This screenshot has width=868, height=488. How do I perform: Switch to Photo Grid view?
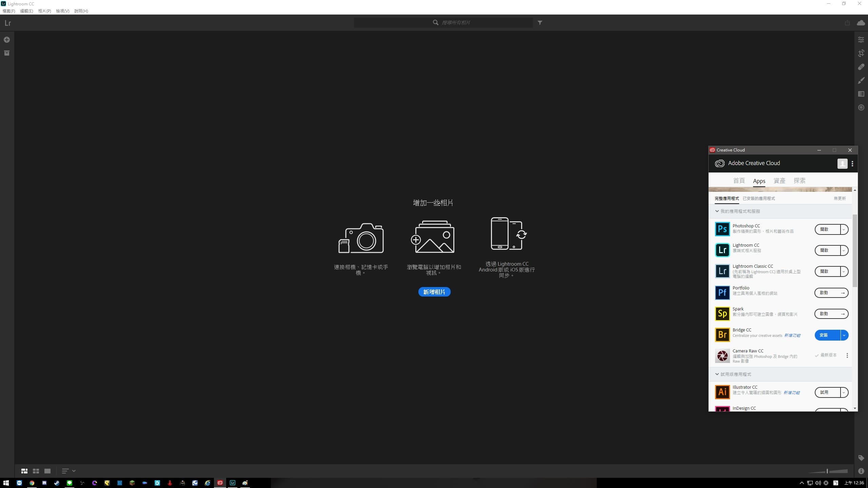24,471
